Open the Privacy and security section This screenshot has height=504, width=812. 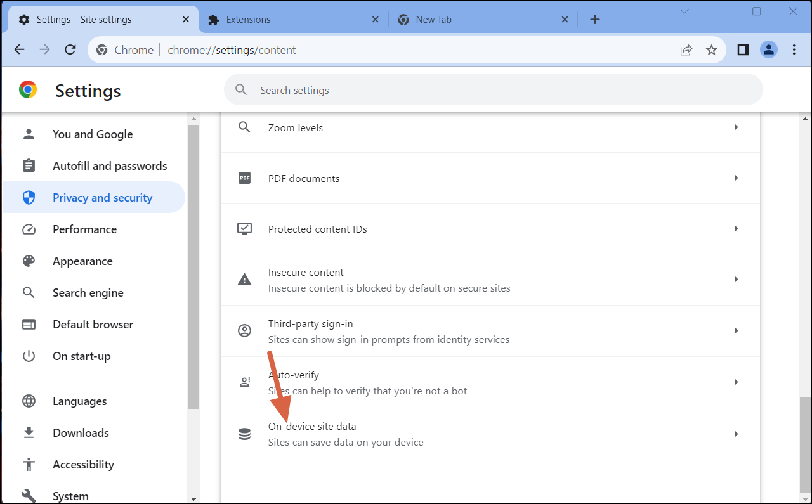click(102, 197)
